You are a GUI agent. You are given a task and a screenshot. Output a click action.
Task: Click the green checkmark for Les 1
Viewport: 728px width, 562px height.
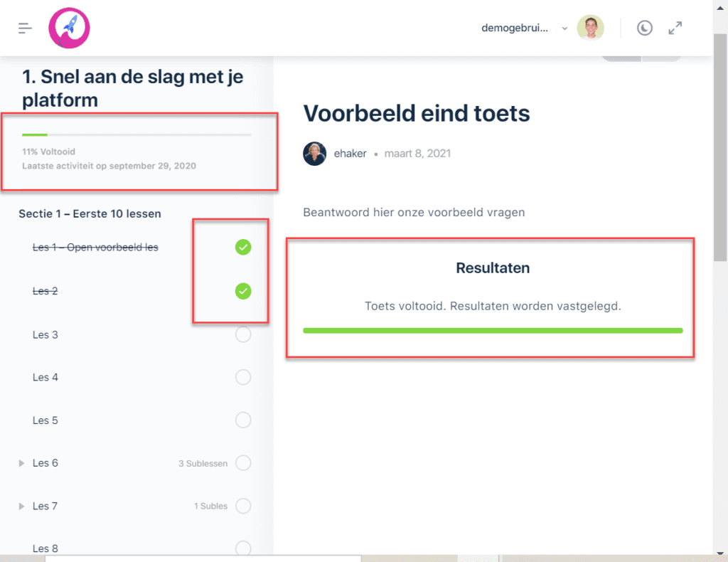(243, 247)
